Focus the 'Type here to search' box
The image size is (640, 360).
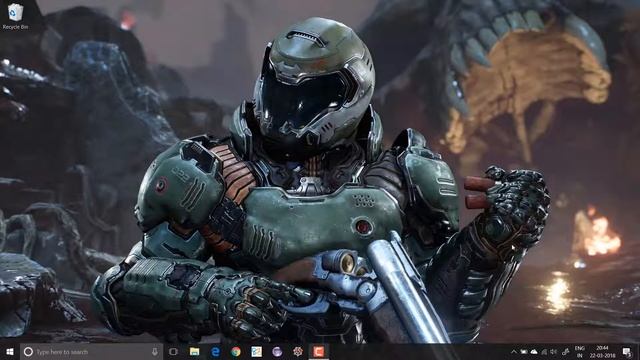click(91, 351)
